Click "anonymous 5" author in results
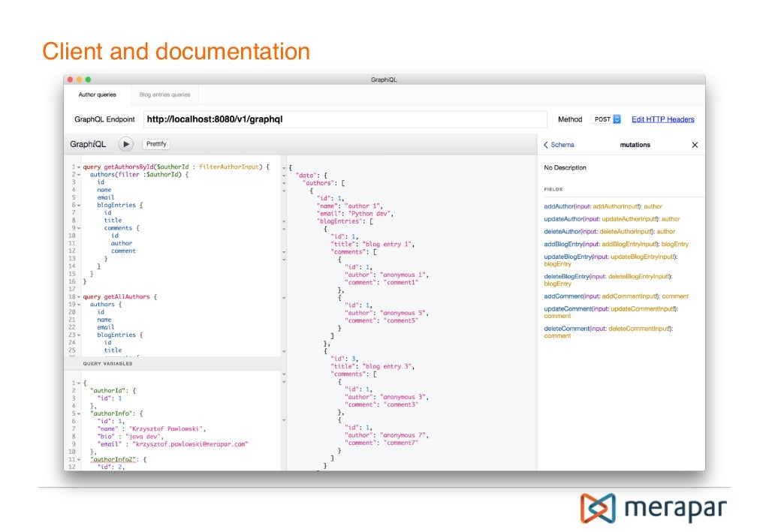Viewport: 769px width, 532px height. click(403, 313)
